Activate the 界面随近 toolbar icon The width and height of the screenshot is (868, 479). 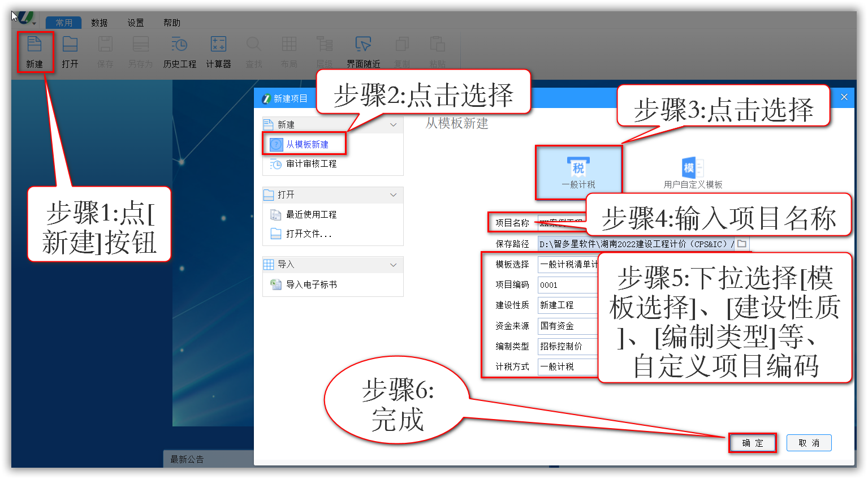point(363,51)
